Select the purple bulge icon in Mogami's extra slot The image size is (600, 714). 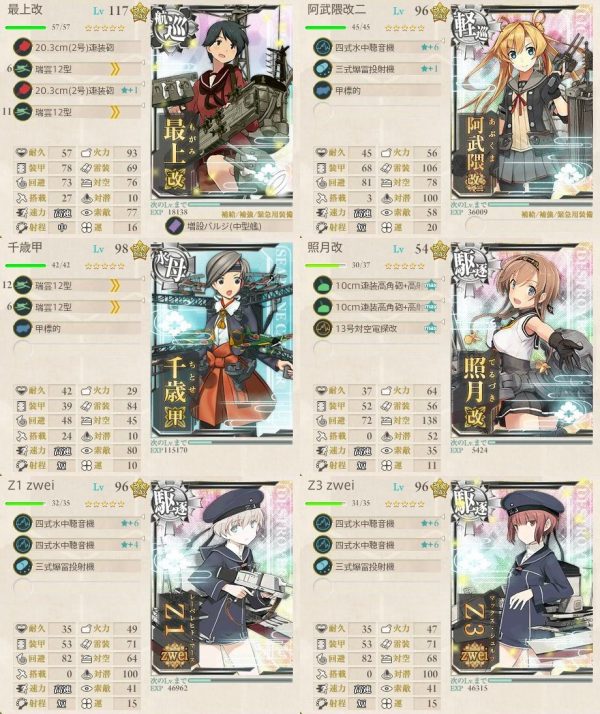click(x=175, y=226)
